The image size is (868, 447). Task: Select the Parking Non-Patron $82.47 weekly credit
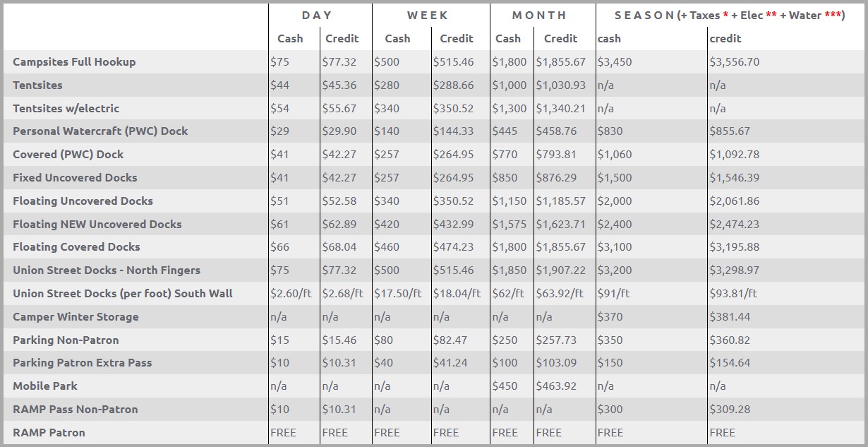pyautogui.click(x=450, y=340)
